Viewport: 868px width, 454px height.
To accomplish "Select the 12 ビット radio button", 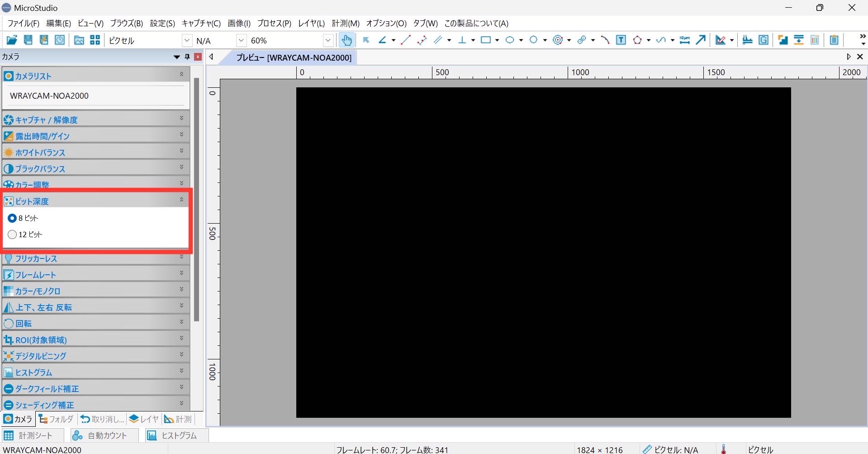I will (12, 234).
